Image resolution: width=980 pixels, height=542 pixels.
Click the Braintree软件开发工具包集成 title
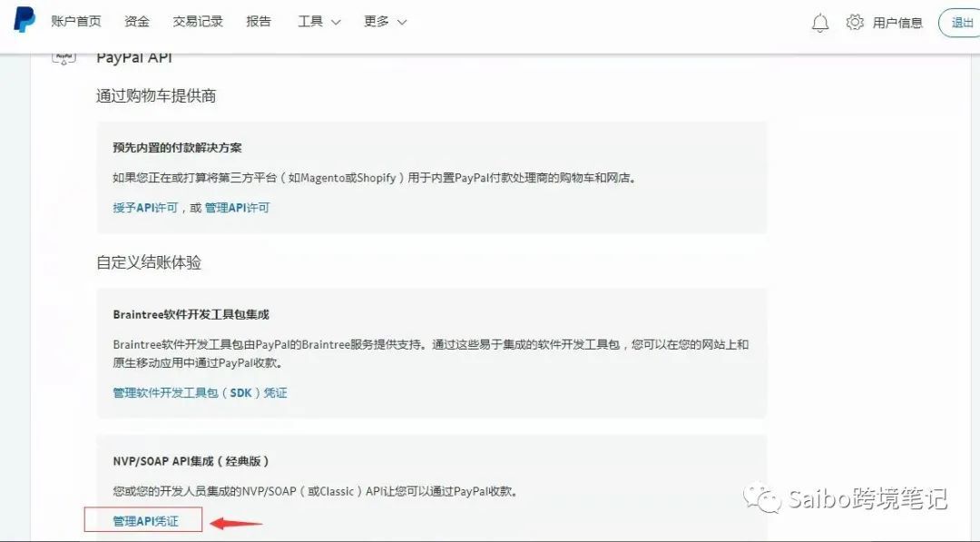point(191,314)
